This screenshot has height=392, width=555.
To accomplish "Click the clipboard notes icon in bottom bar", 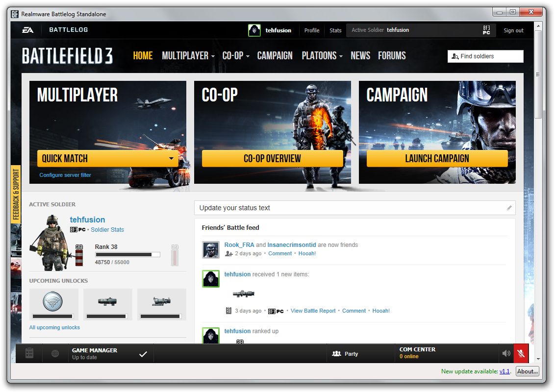I will click(x=29, y=353).
